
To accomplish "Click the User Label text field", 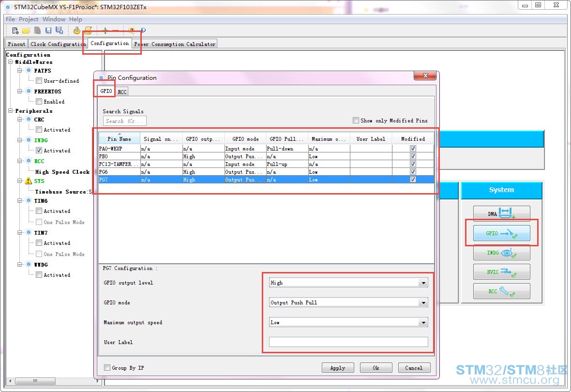I will (348, 342).
